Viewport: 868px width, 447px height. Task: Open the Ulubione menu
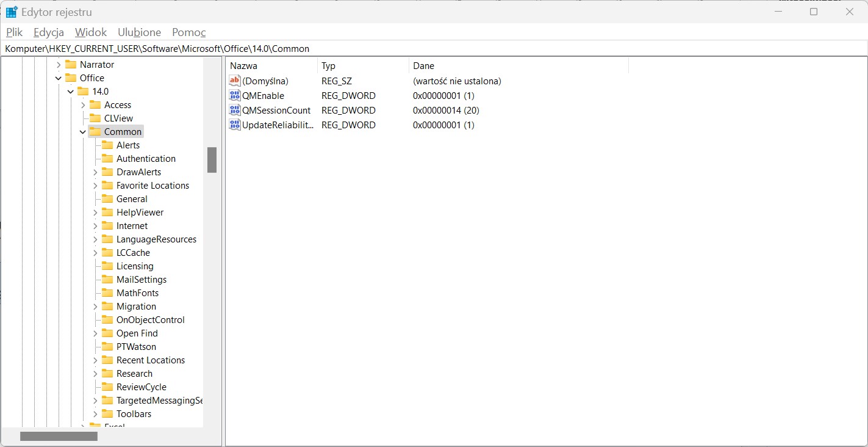point(140,32)
